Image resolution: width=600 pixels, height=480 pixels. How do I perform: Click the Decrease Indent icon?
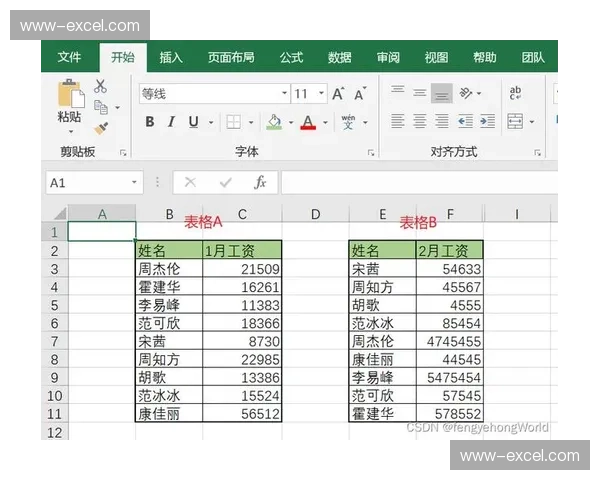tap(465, 121)
